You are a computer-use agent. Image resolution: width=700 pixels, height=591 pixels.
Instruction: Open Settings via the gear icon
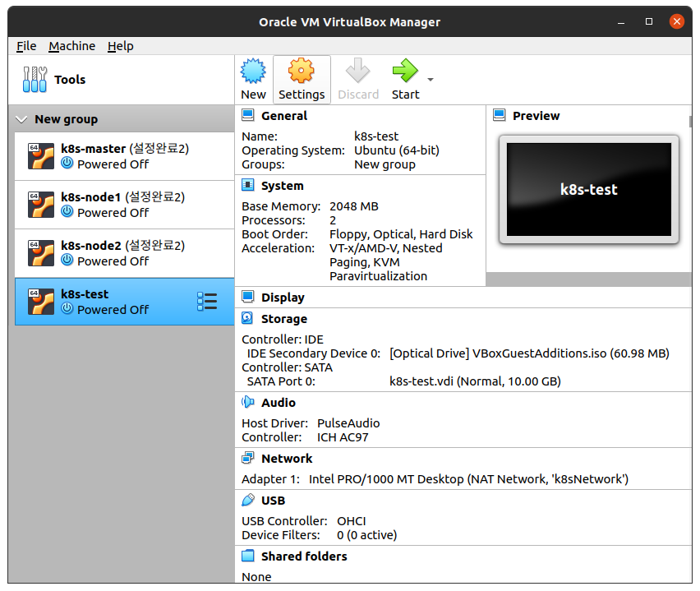302,71
